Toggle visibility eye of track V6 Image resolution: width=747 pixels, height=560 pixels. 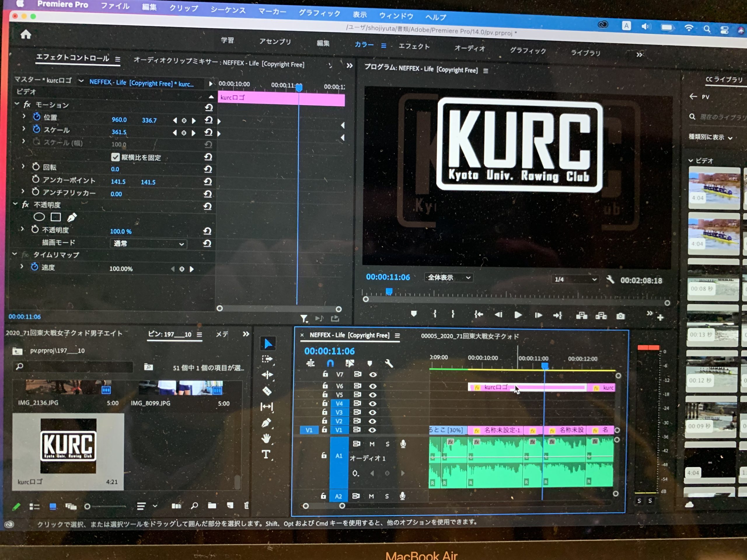[x=373, y=386]
